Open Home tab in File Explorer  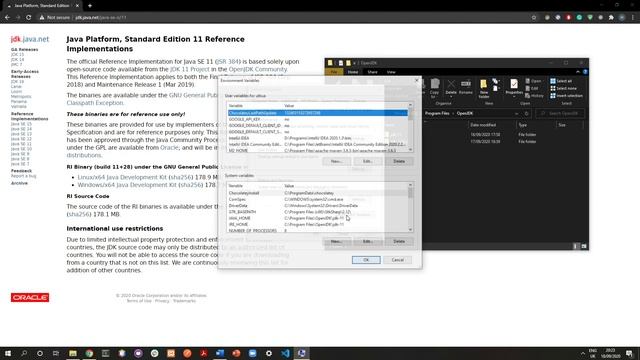(353, 72)
